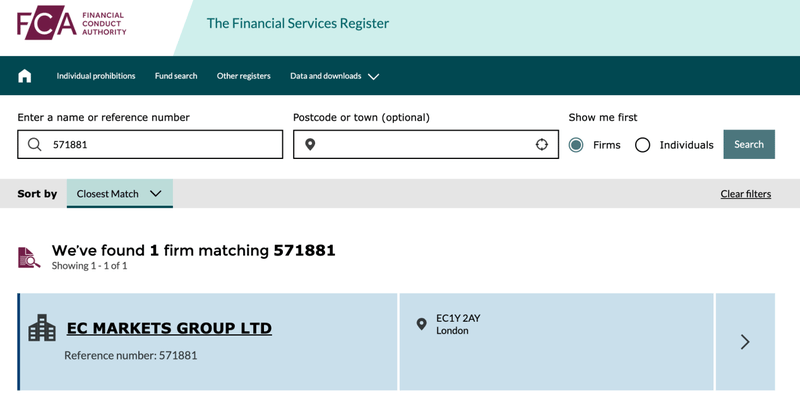Open the Closest Match sort dropdown
800x400 pixels.
tap(119, 193)
